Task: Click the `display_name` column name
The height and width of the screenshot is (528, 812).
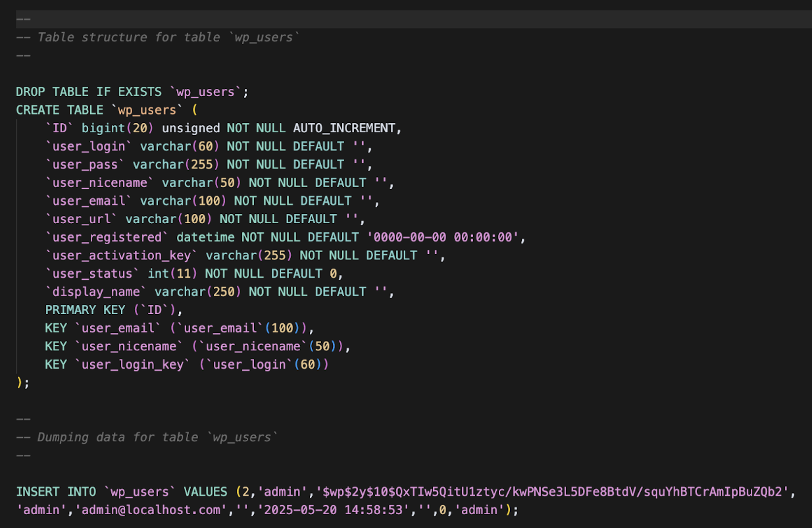Action: (x=96, y=292)
